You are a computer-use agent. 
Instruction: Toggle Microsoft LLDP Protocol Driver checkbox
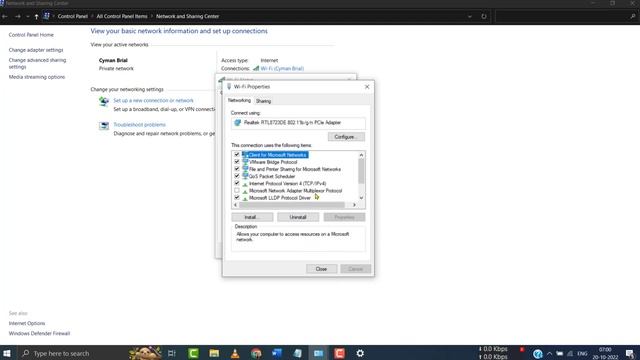click(x=237, y=198)
